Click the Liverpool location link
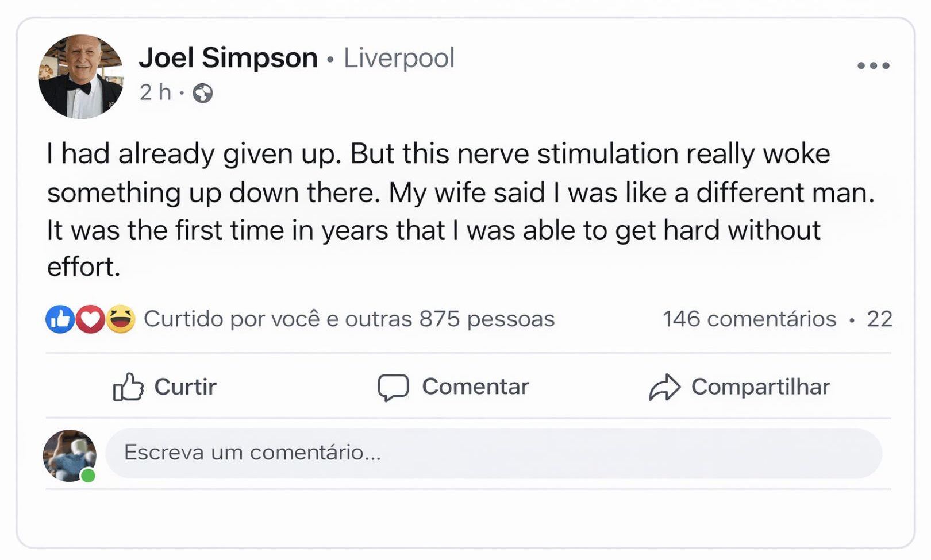 (399, 58)
